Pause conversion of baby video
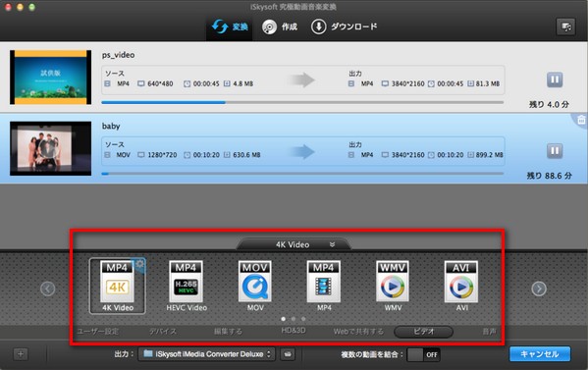The height and width of the screenshot is (370, 588). [555, 151]
